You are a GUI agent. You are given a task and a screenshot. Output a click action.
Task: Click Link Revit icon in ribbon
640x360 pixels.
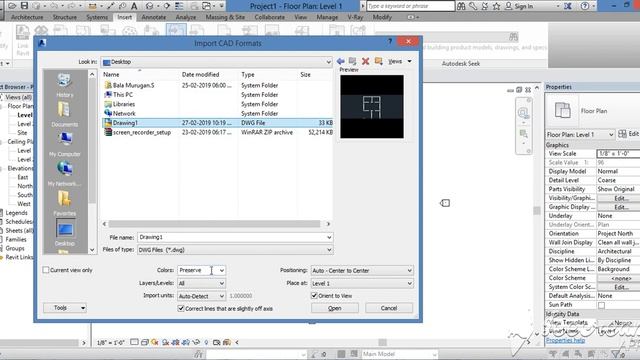[22, 40]
